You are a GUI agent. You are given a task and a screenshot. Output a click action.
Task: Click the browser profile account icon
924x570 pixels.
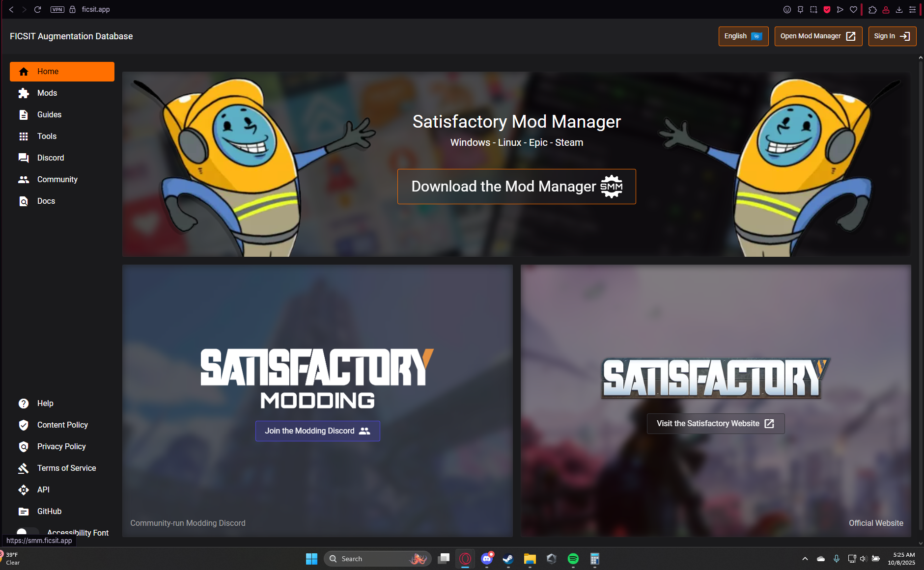886,9
